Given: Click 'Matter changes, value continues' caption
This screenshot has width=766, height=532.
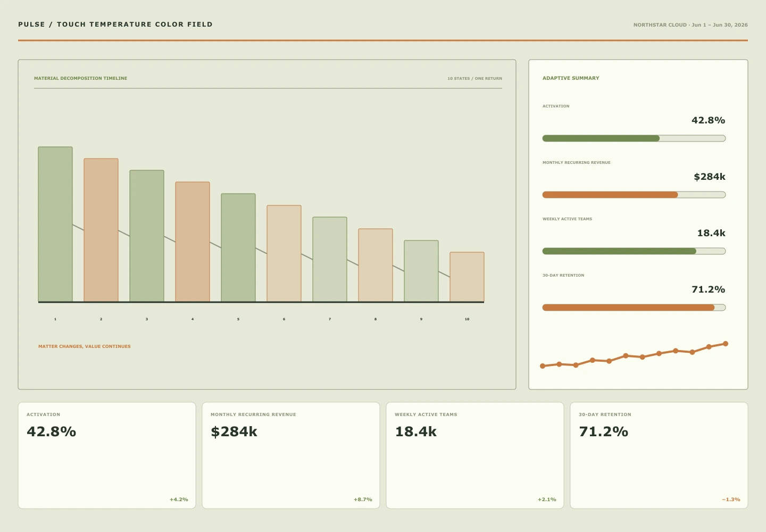Looking at the screenshot, I should coord(85,346).
